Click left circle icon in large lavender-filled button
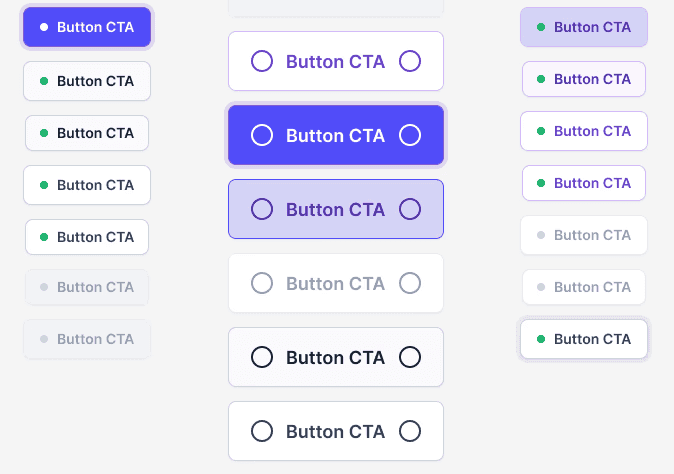 point(262,209)
